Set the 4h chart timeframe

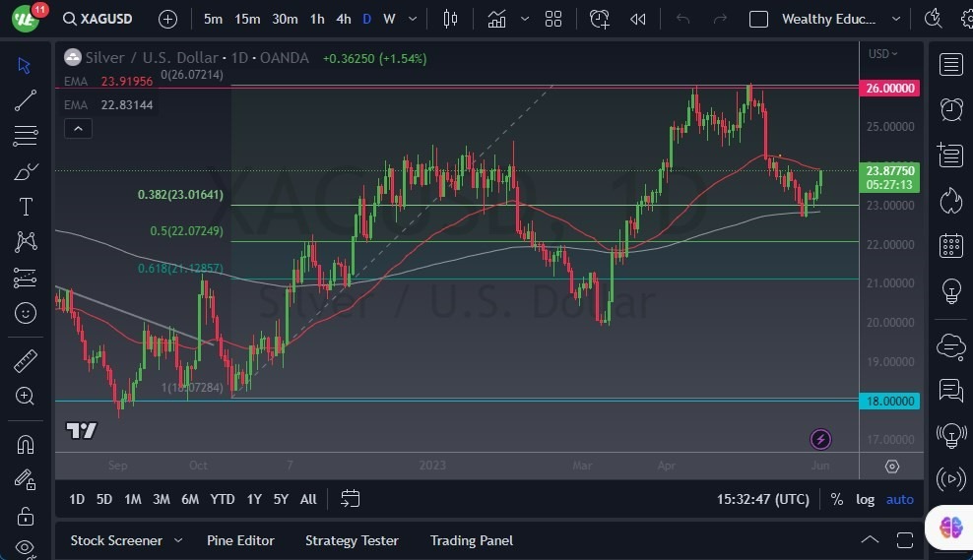click(x=343, y=19)
